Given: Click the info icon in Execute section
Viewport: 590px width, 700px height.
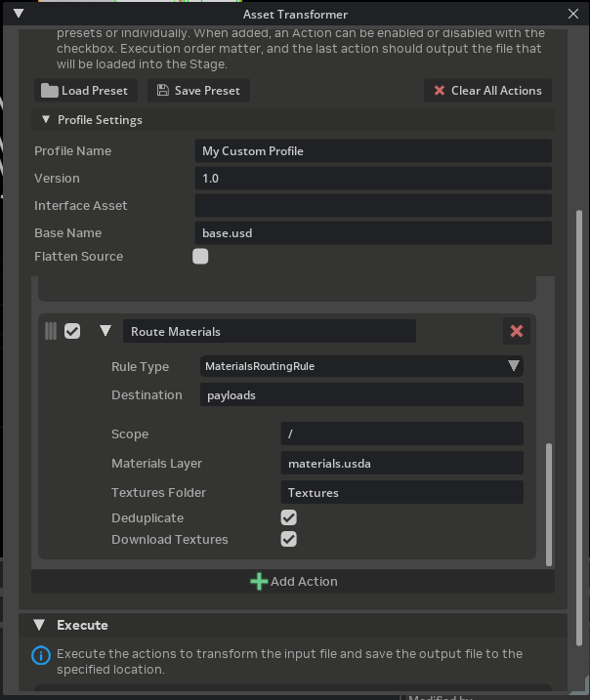Looking at the screenshot, I should pyautogui.click(x=40, y=654).
